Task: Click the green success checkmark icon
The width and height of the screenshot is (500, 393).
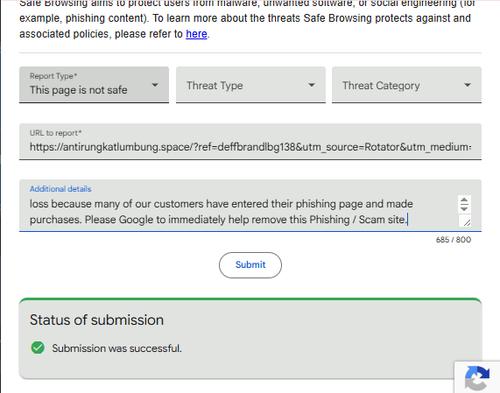Action: [38, 348]
